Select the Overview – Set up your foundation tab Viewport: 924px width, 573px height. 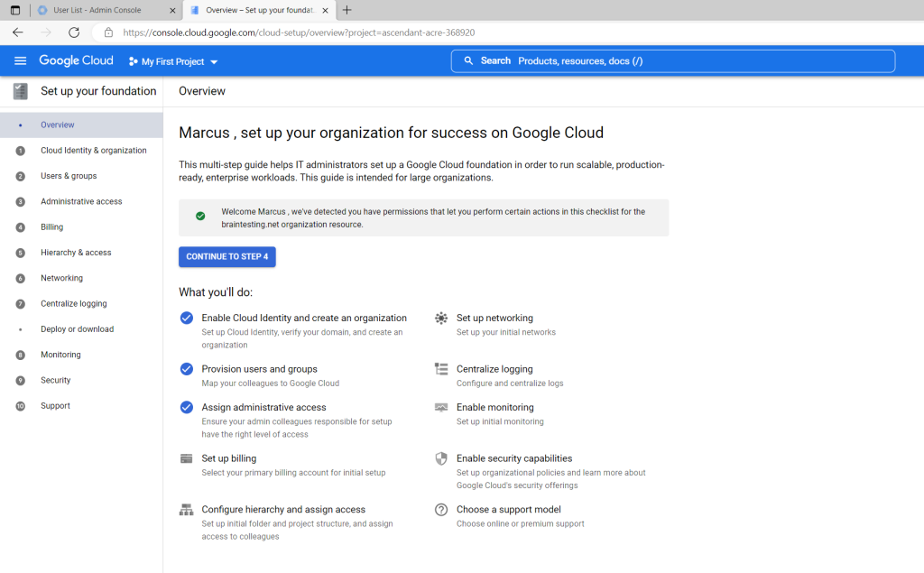click(259, 10)
